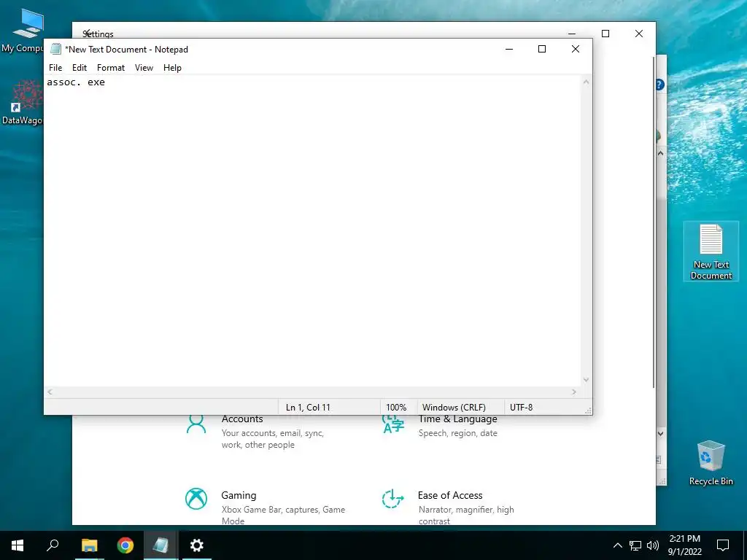The image size is (747, 560).
Task: Open Gaming settings link
Action: pyautogui.click(x=239, y=495)
